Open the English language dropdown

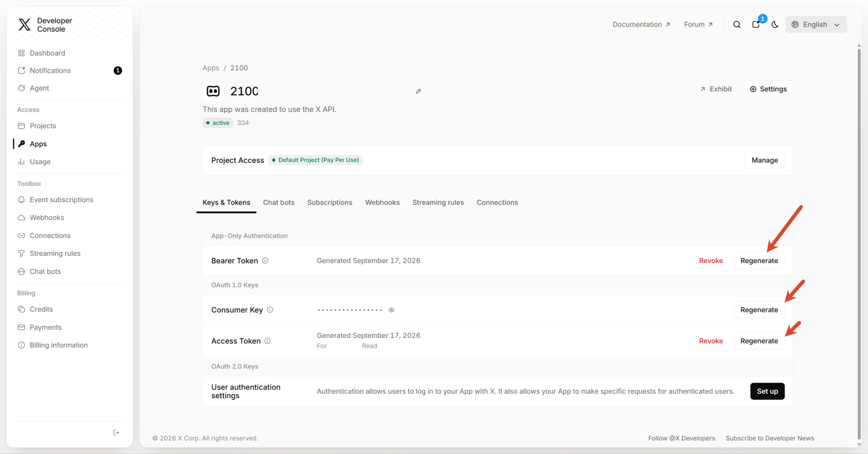coord(816,25)
